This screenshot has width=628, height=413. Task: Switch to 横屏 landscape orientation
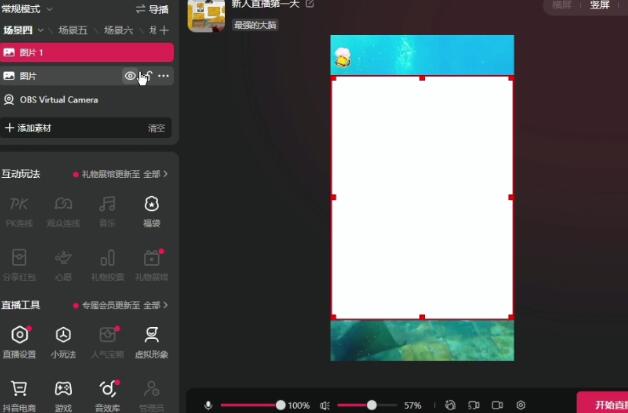click(x=561, y=5)
